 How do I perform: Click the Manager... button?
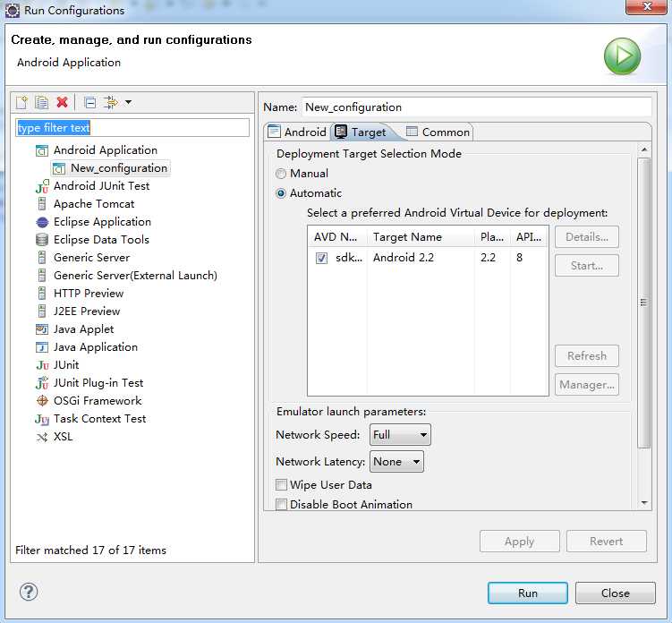tap(587, 385)
